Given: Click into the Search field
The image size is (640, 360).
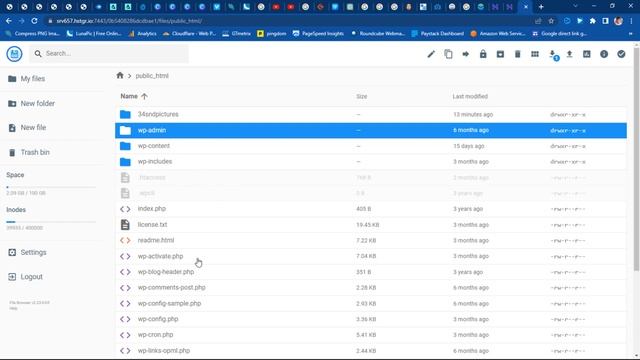Looking at the screenshot, I should click(x=109, y=53).
